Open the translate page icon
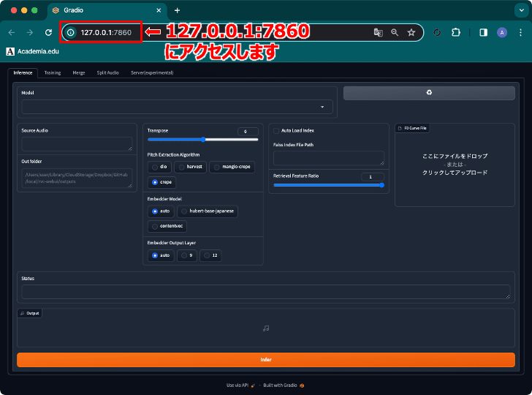This screenshot has height=395, width=532. [x=378, y=33]
